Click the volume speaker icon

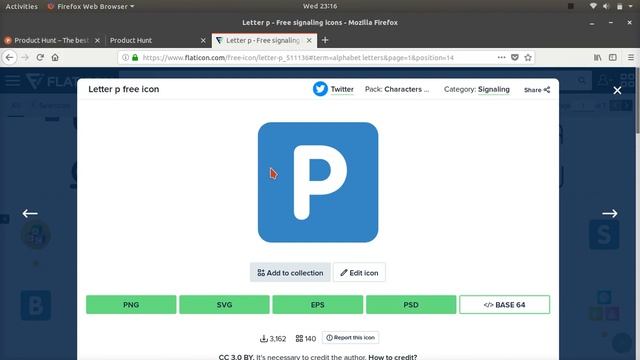click(606, 6)
